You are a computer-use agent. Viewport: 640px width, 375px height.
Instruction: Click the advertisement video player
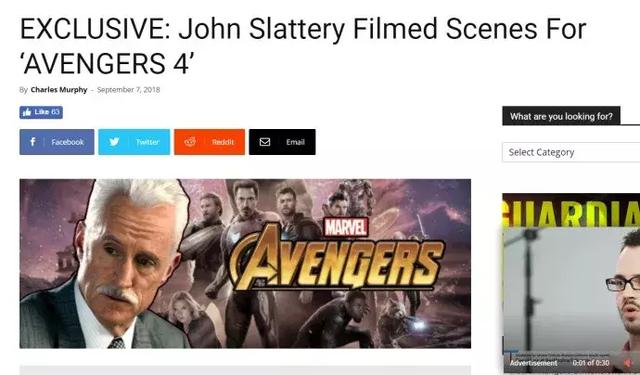pos(571,300)
